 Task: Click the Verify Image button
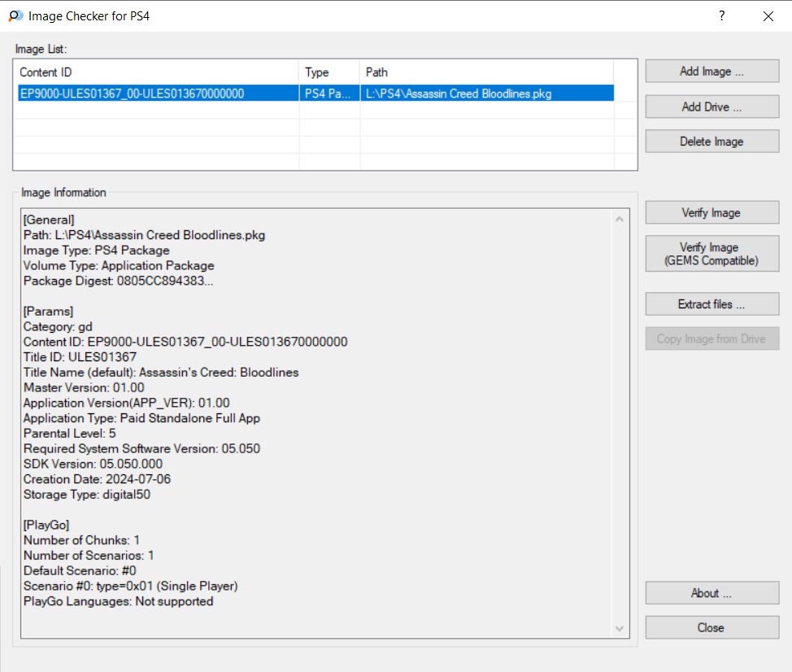[711, 212]
